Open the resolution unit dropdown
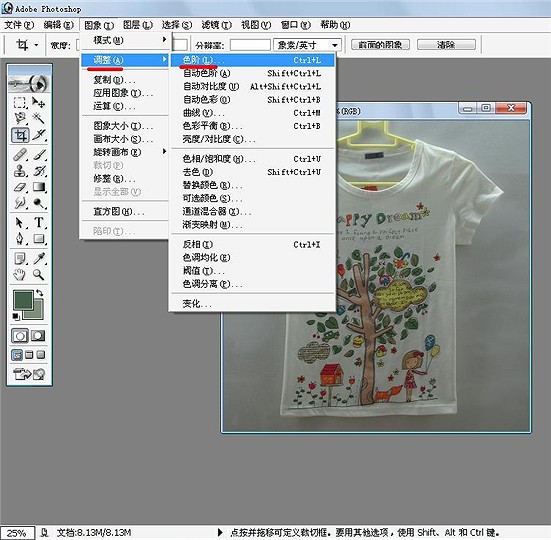 click(x=307, y=45)
